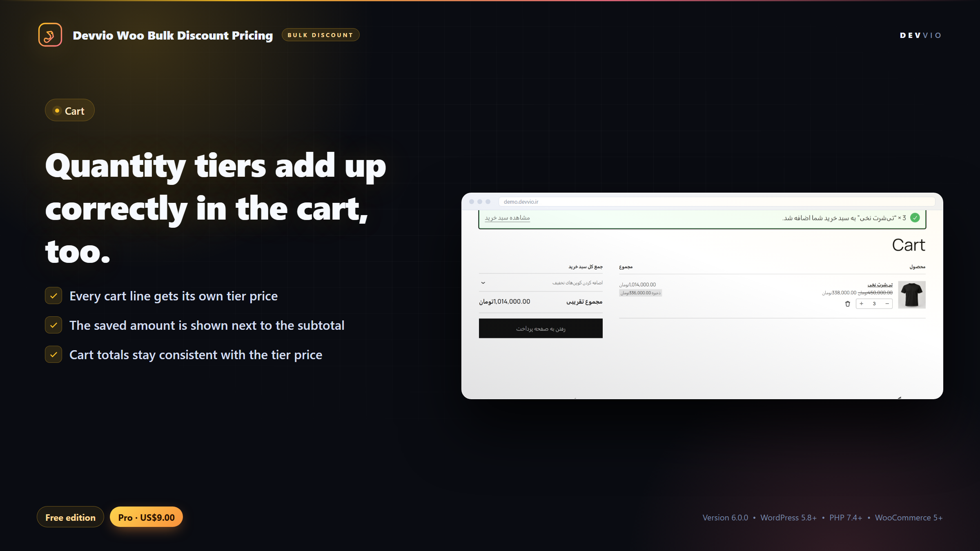Click the BULK DISCOUNT badge
Image resolution: width=980 pixels, height=551 pixels.
pyautogui.click(x=321, y=35)
